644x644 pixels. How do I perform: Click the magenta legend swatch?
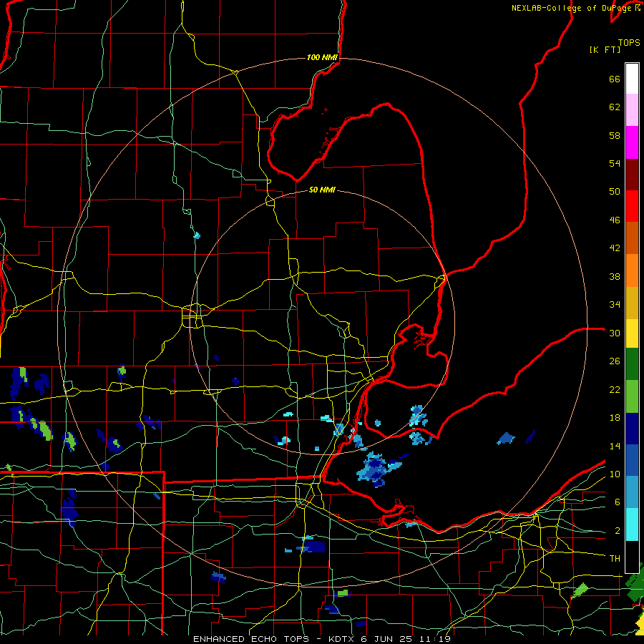click(x=632, y=142)
